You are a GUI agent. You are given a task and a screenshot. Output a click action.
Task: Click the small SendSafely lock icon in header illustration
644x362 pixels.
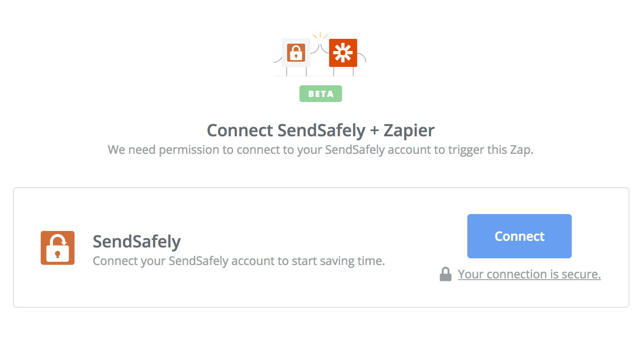tap(296, 53)
